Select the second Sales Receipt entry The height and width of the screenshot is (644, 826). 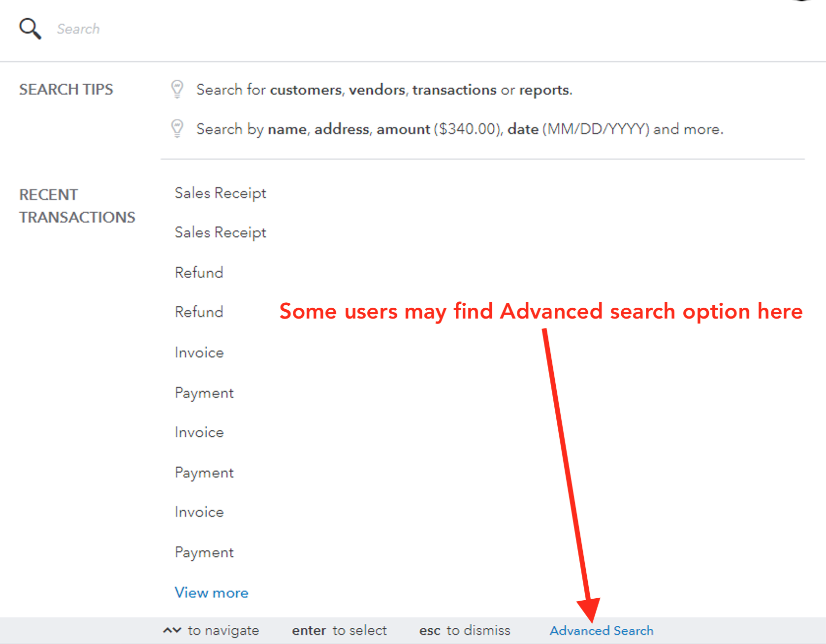(220, 232)
